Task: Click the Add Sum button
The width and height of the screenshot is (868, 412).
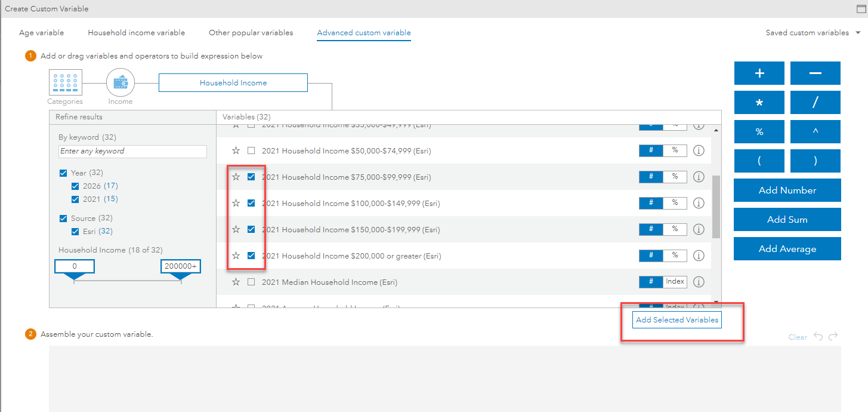Action: point(787,219)
